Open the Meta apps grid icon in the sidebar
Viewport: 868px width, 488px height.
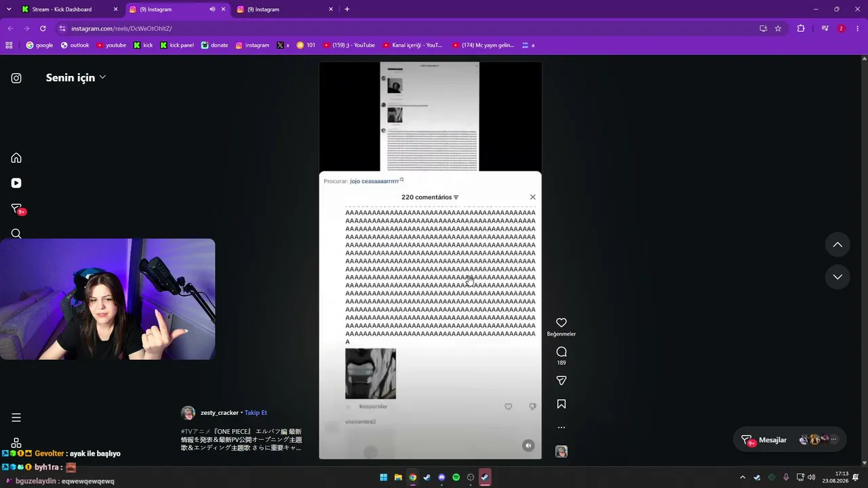tap(16, 443)
